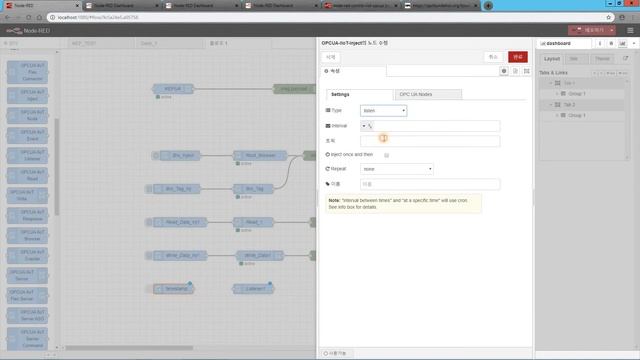
Task: Click the add tab button in Tabs & Links
Action: (611, 73)
